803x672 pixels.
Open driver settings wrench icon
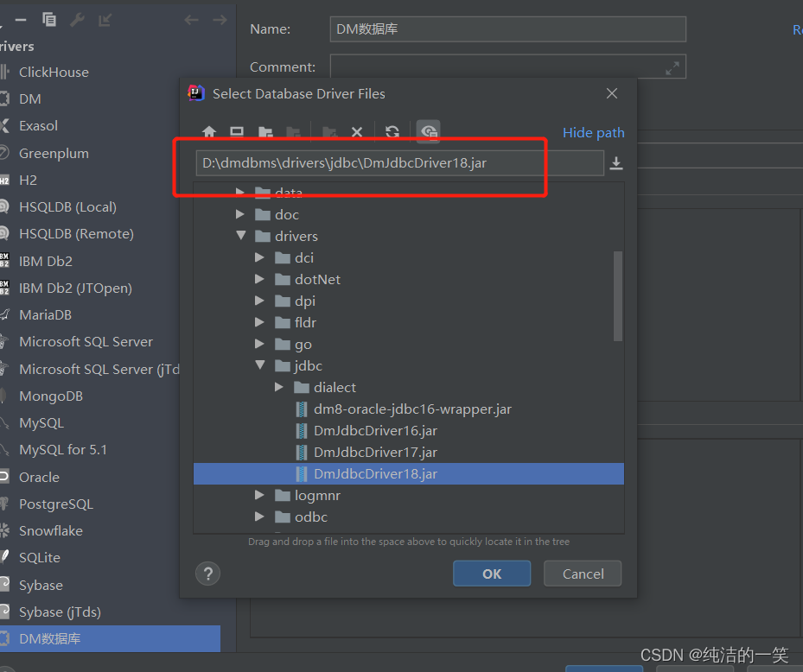77,20
